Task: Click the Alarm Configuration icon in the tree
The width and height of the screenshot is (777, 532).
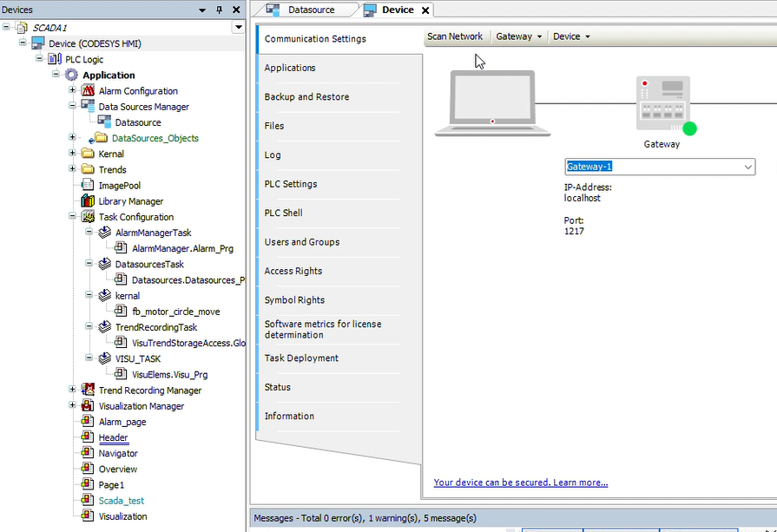Action: coord(88,90)
